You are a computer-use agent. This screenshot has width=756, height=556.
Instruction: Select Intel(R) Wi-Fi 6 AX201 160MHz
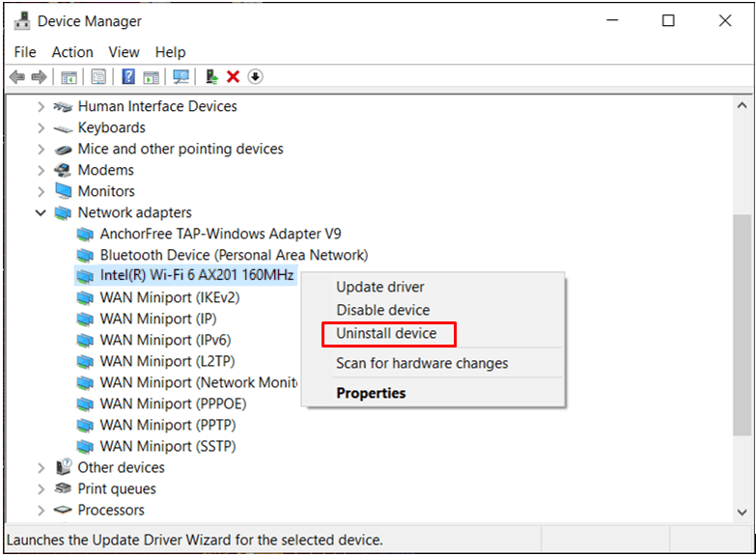(x=197, y=275)
